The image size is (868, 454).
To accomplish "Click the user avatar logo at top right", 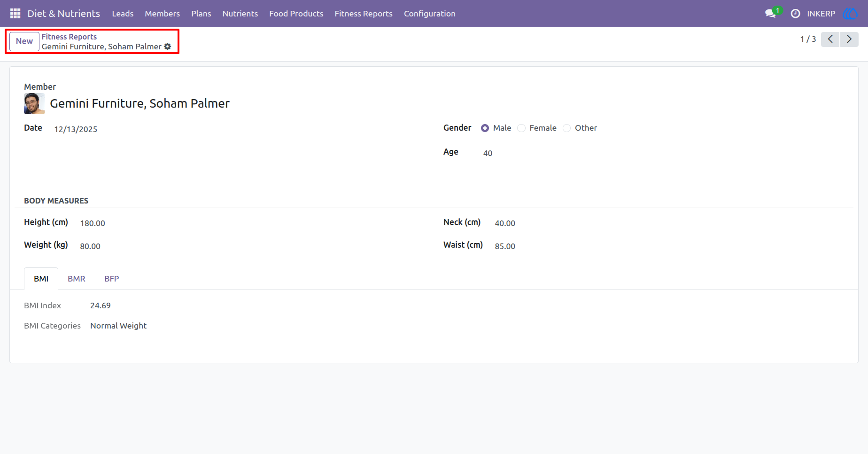I will click(x=850, y=14).
